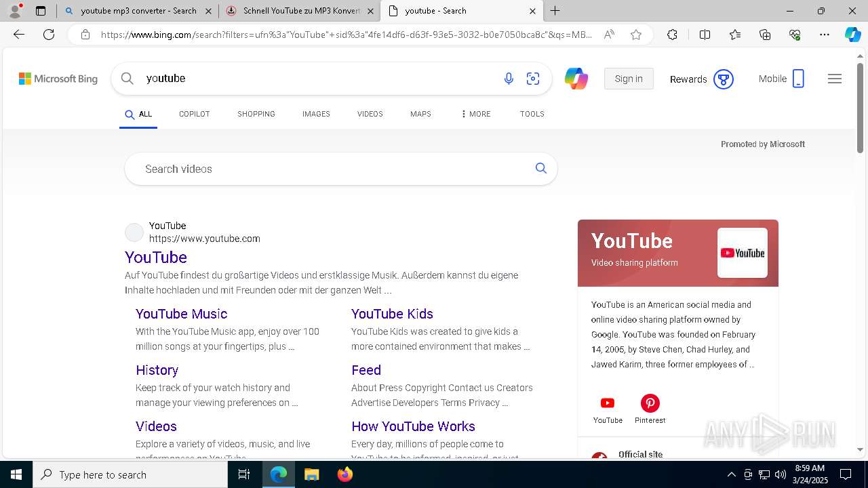Close the youtube - Search tab
Screen dimensions: 868x488
[x=532, y=11]
